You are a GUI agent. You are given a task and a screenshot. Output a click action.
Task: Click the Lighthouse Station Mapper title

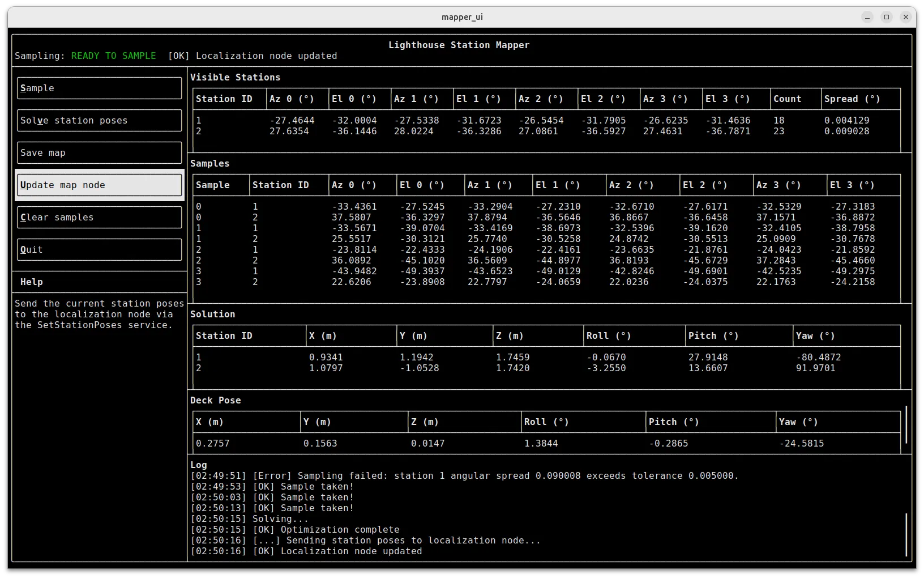[x=459, y=45]
